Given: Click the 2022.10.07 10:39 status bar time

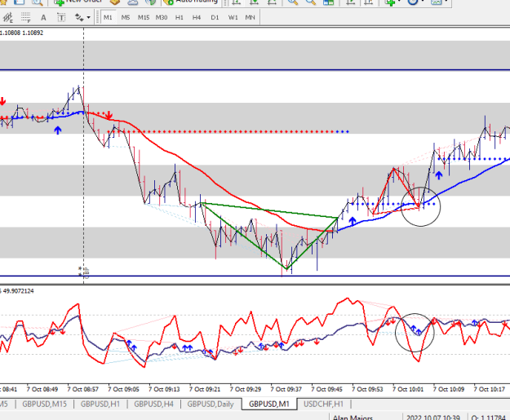Looking at the screenshot, I should 433,417.
